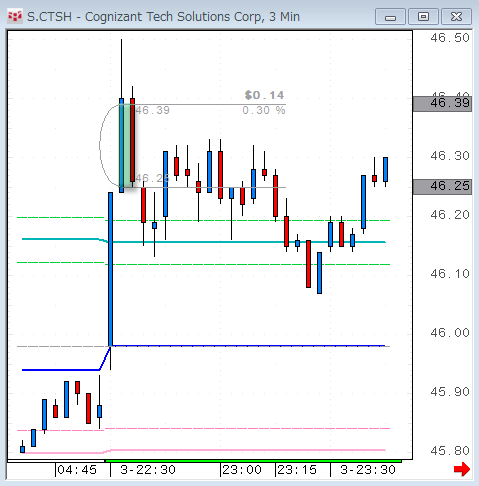This screenshot has height=486, width=479.
Task: Click the 46.10 price axis label
Action: (450, 274)
